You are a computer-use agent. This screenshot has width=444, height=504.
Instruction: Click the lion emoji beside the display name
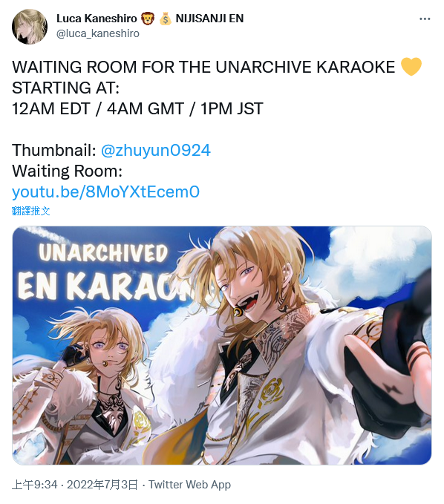click(148, 19)
